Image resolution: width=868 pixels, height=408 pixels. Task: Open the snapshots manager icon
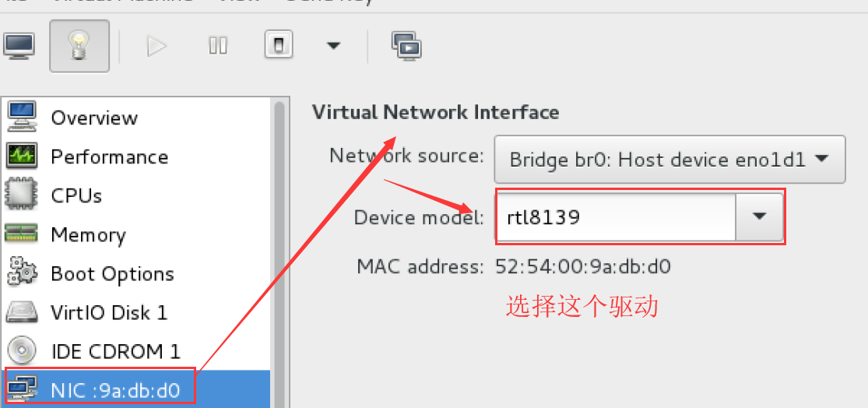coord(406,46)
